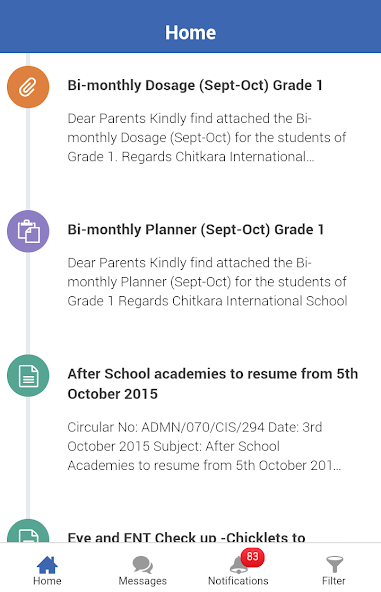Screen dimensions: 381x592
Task: Select the Filter tab label
Action: click(334, 581)
